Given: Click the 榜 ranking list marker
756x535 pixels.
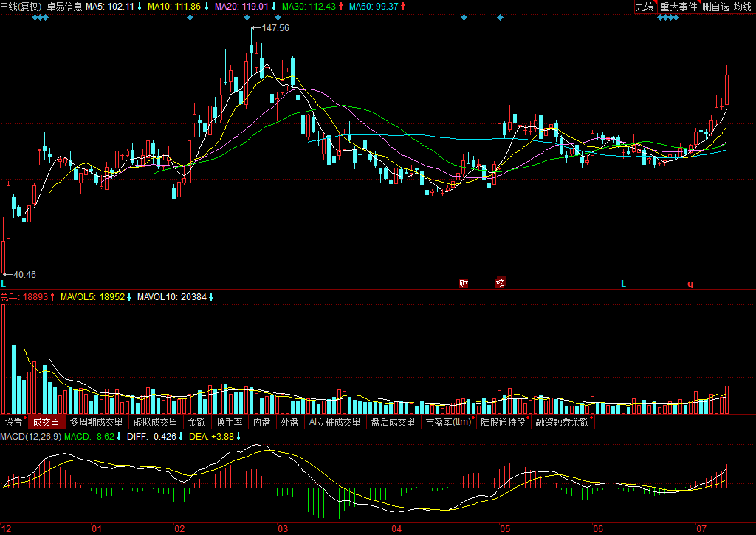Looking at the screenshot, I should tap(501, 284).
